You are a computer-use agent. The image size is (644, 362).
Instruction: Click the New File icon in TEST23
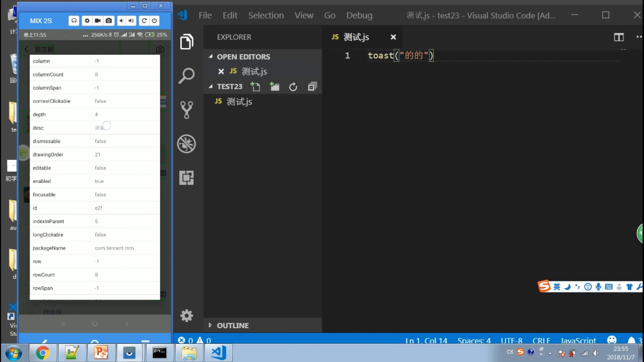(x=255, y=87)
